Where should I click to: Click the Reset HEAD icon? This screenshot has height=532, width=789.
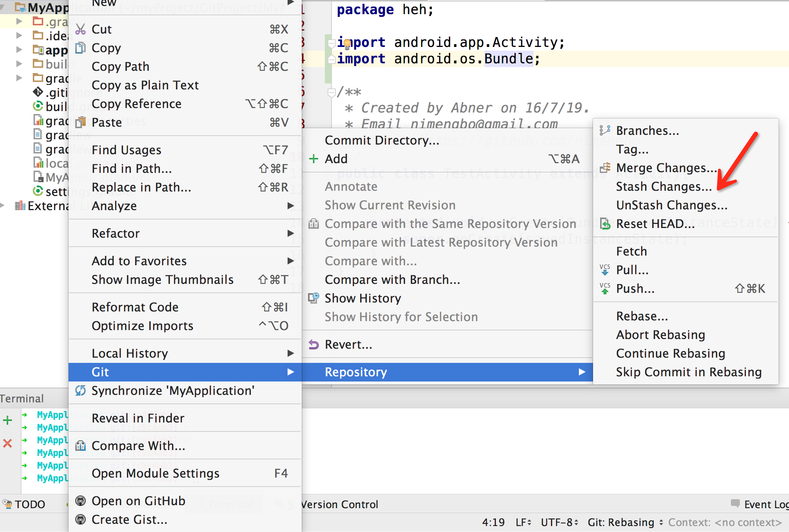(x=605, y=224)
